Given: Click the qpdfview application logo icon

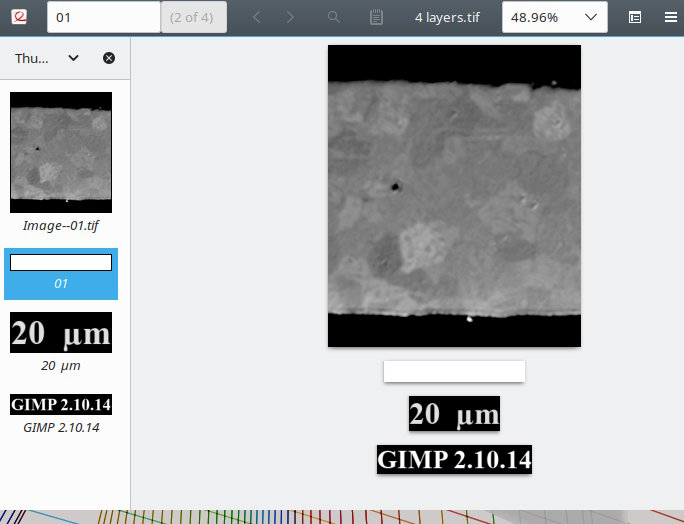Looking at the screenshot, I should [x=19, y=17].
